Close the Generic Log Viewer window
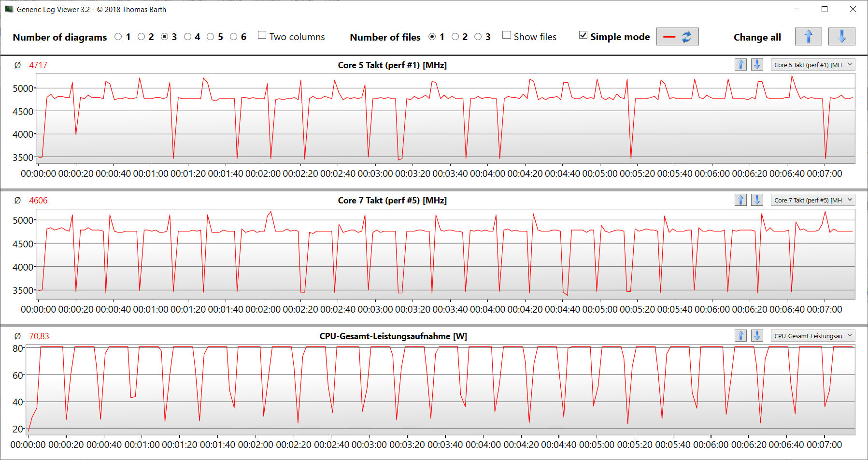The width and height of the screenshot is (868, 460). point(853,9)
